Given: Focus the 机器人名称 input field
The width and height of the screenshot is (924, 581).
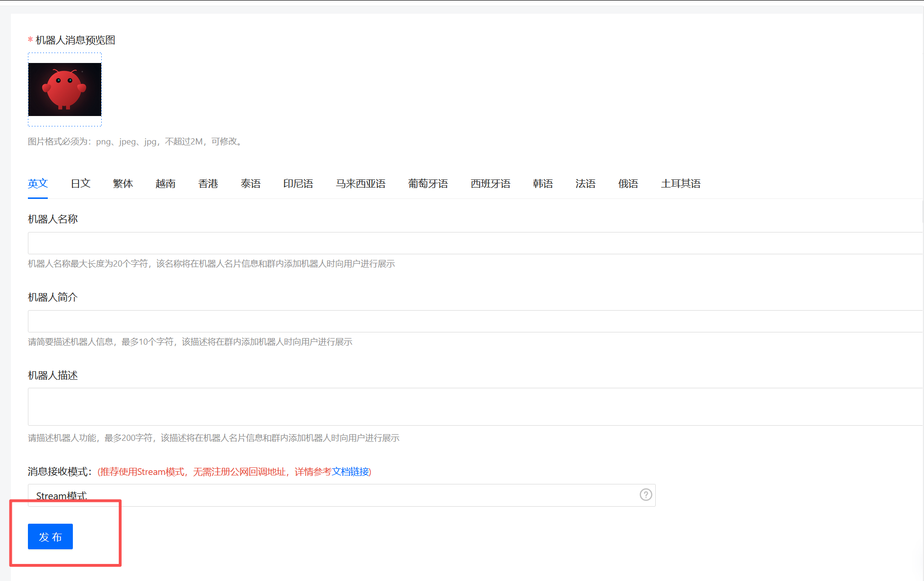Looking at the screenshot, I should pyautogui.click(x=473, y=243).
